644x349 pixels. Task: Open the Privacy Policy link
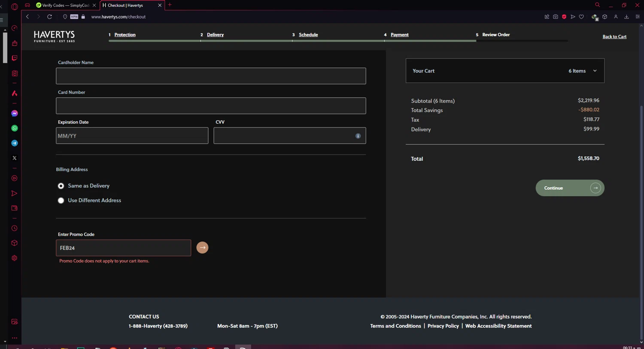click(443, 326)
